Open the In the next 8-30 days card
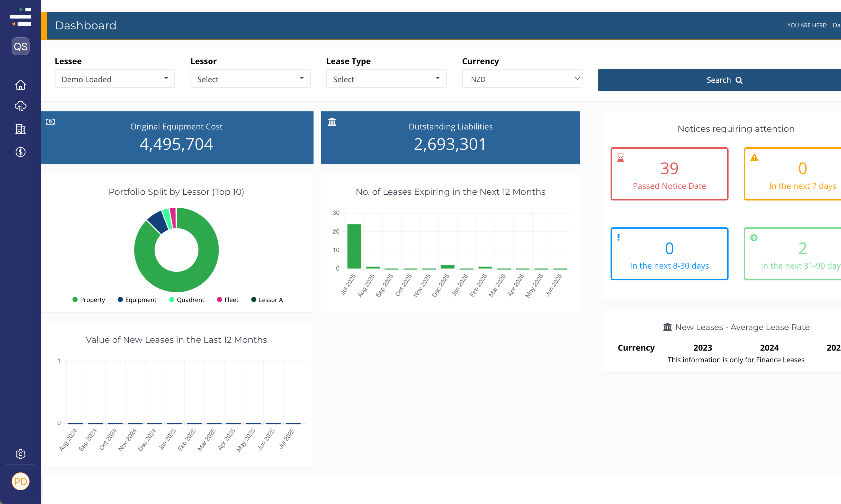841x504 pixels. pos(669,254)
